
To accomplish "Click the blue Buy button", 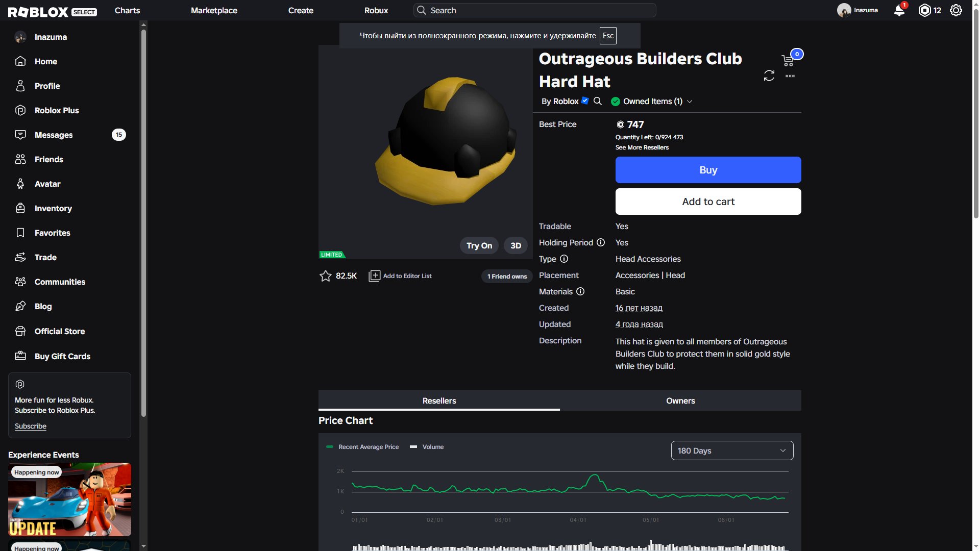I will [x=708, y=170].
